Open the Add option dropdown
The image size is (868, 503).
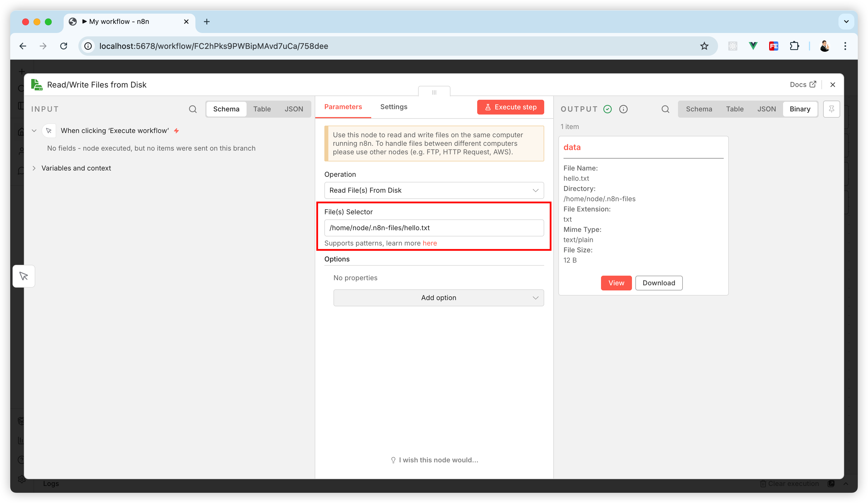click(438, 298)
